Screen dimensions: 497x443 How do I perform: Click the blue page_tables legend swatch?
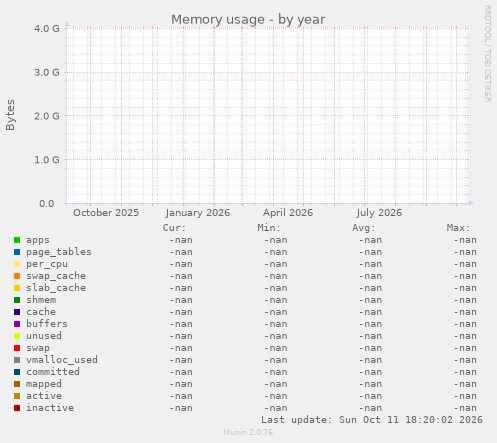click(x=17, y=252)
